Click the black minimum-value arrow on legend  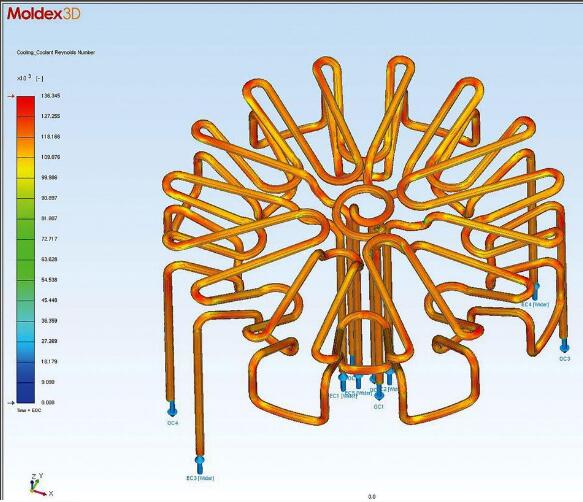(11, 402)
